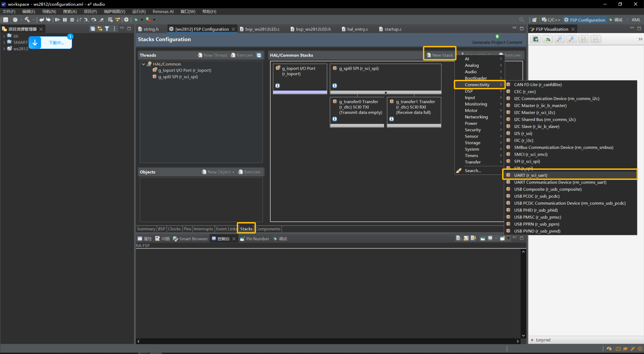The height and width of the screenshot is (354, 644).
Task: Select g_spi0 SPI tree item in Threads
Action: (175, 77)
